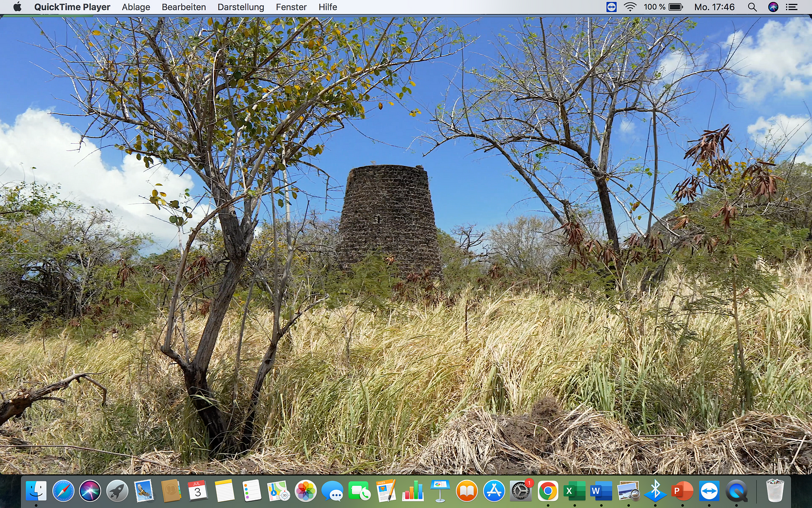
Task: Open Notification Center list icon
Action: click(791, 7)
